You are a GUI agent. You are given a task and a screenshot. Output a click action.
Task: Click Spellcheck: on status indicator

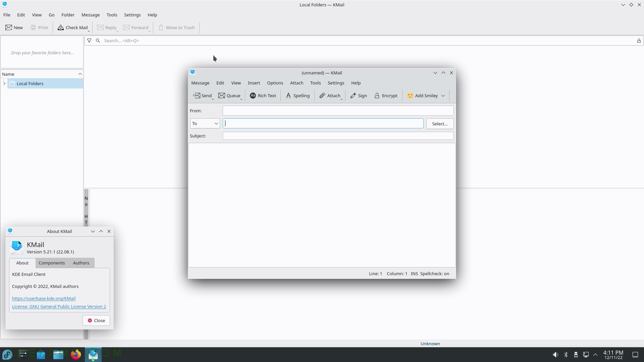point(435,274)
